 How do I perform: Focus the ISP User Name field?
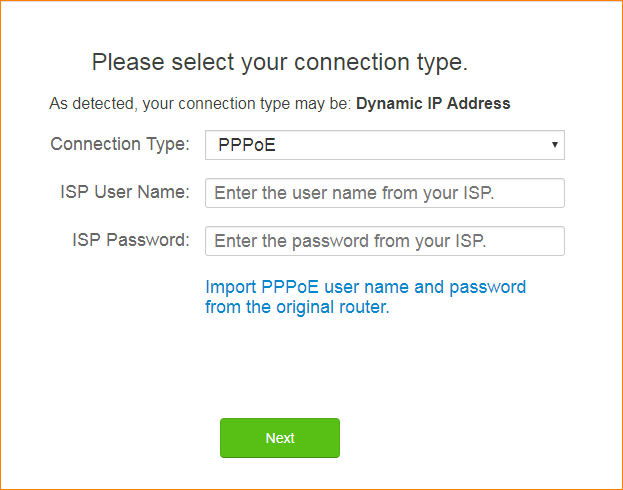pyautogui.click(x=384, y=193)
